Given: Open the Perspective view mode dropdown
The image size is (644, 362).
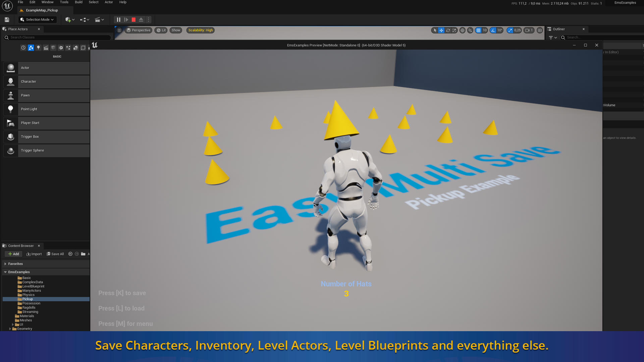Looking at the screenshot, I should point(138,30).
